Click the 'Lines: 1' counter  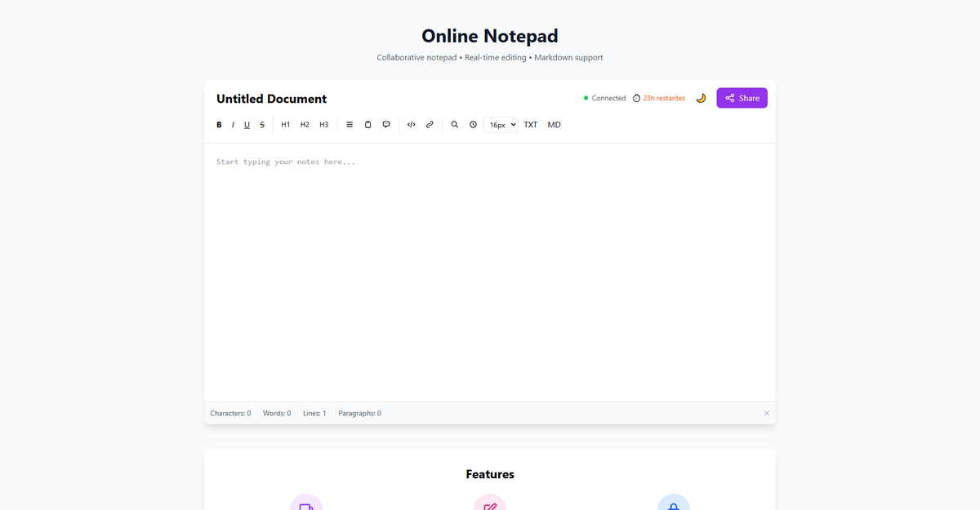pyautogui.click(x=314, y=414)
